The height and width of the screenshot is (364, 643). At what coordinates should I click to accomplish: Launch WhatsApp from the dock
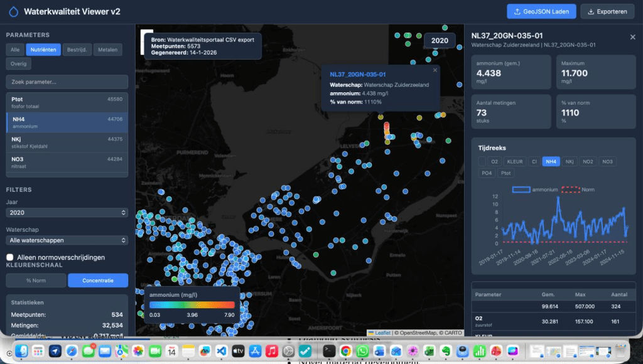(362, 351)
